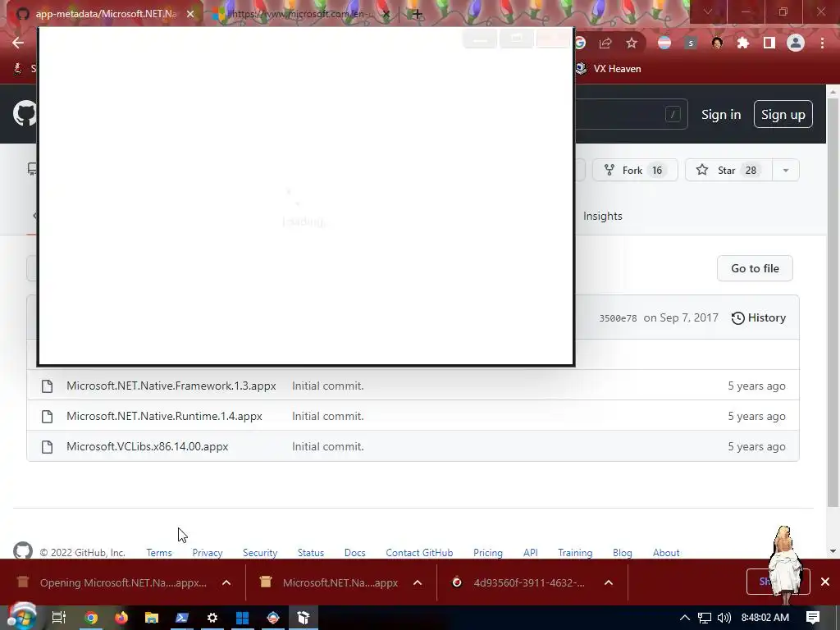Open PowerShell from the taskbar
This screenshot has height=630, width=840.
pyautogui.click(x=182, y=618)
